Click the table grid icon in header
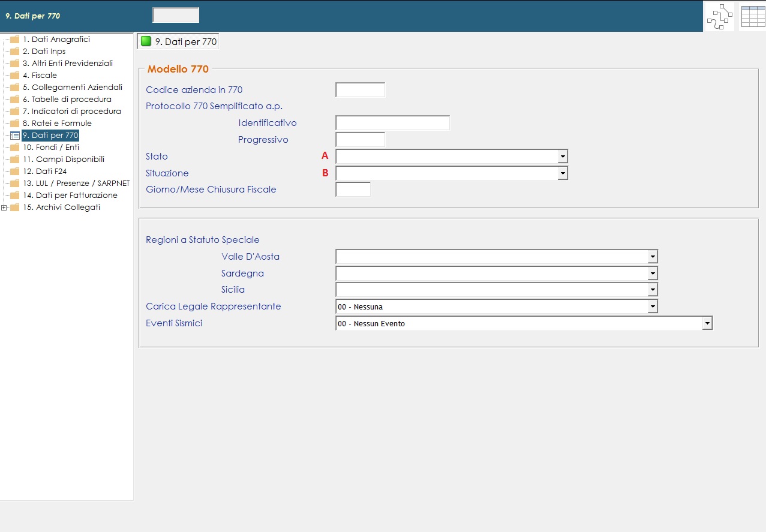Image resolution: width=766 pixels, height=532 pixels. (x=753, y=16)
